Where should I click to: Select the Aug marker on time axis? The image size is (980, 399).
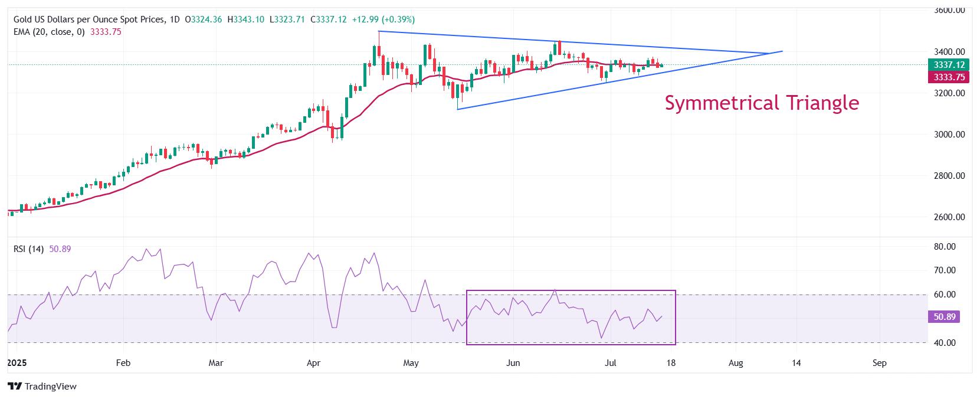(736, 363)
